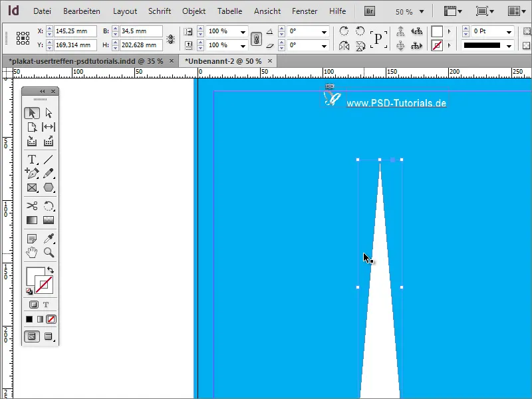
Task: Open the Objekt menu
Action: point(194,11)
